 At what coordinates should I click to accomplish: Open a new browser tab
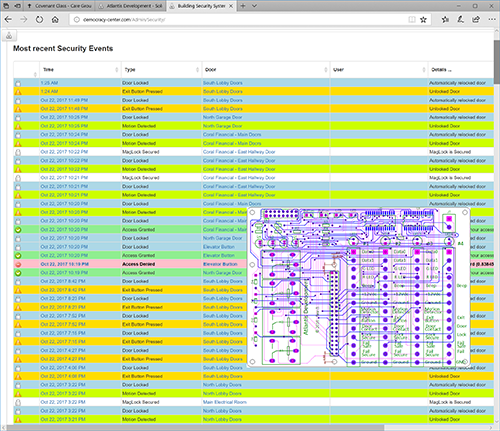(x=243, y=6)
